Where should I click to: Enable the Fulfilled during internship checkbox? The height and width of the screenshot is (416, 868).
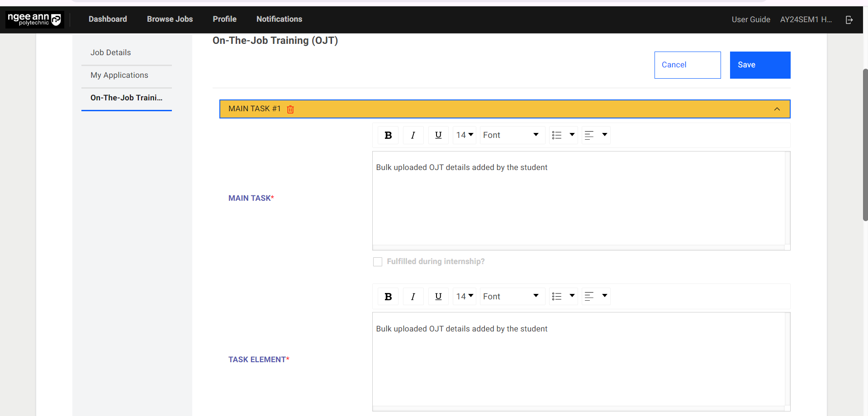pyautogui.click(x=377, y=261)
